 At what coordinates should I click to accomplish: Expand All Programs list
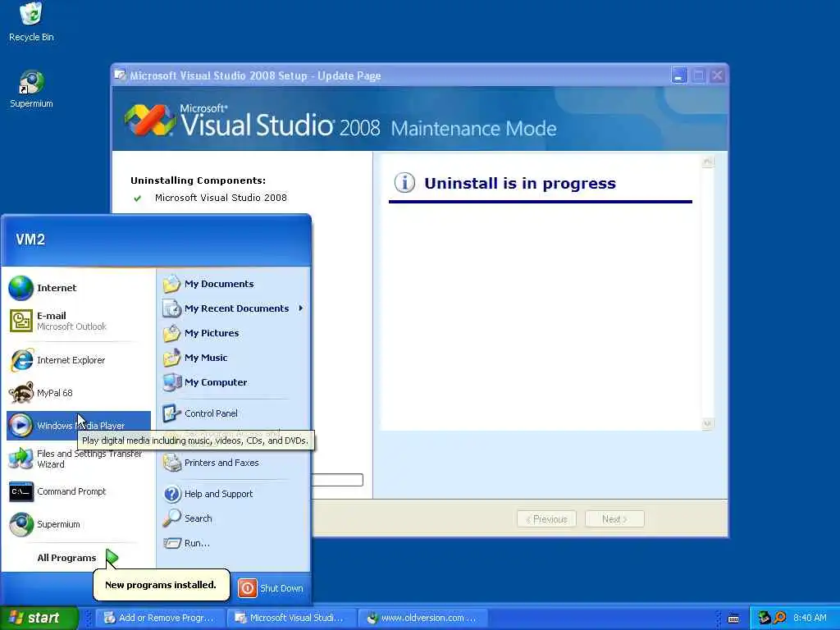[x=78, y=558]
